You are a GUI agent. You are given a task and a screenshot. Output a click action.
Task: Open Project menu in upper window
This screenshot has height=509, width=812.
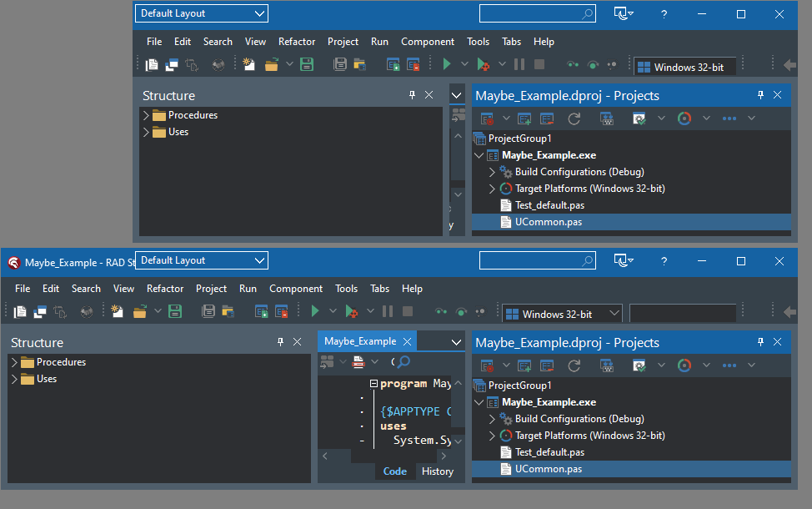343,42
